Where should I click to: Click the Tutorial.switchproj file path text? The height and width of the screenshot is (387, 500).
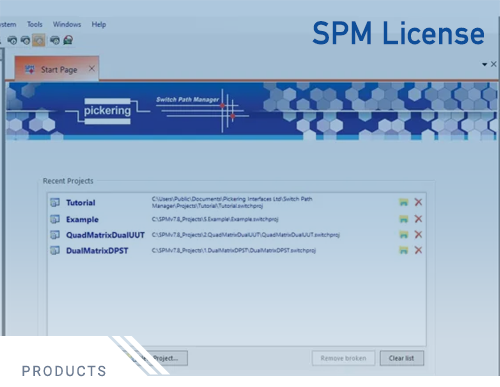pos(232,202)
